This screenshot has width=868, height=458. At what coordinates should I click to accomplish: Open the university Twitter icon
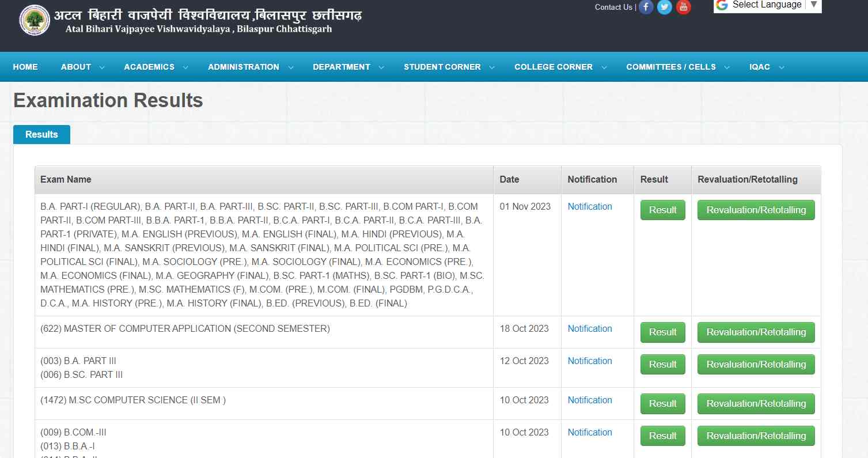[665, 7]
